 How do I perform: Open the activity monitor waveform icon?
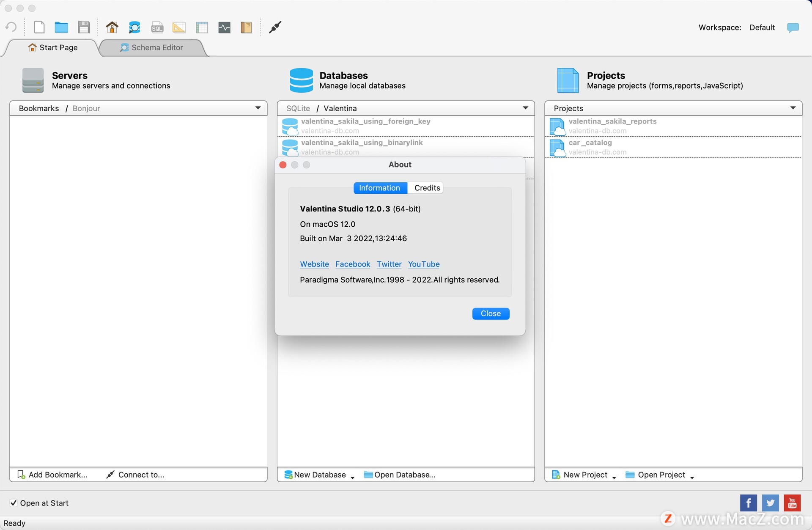[x=224, y=27]
